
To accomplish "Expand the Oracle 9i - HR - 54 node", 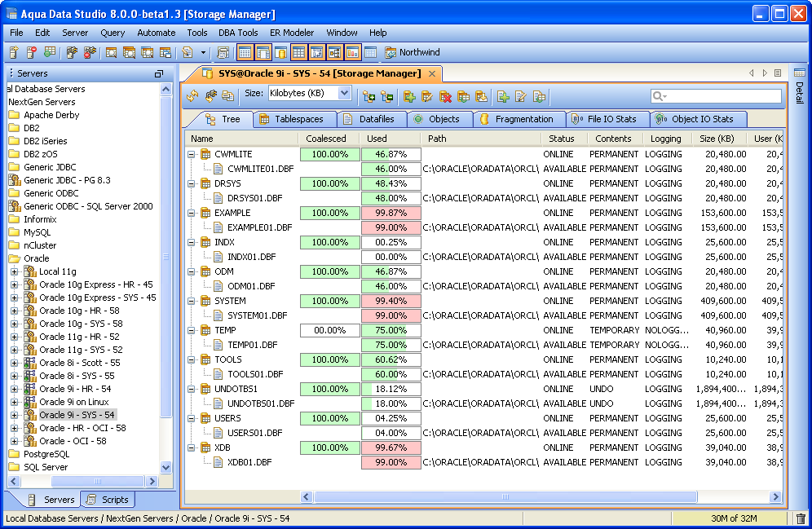I will coord(14,389).
